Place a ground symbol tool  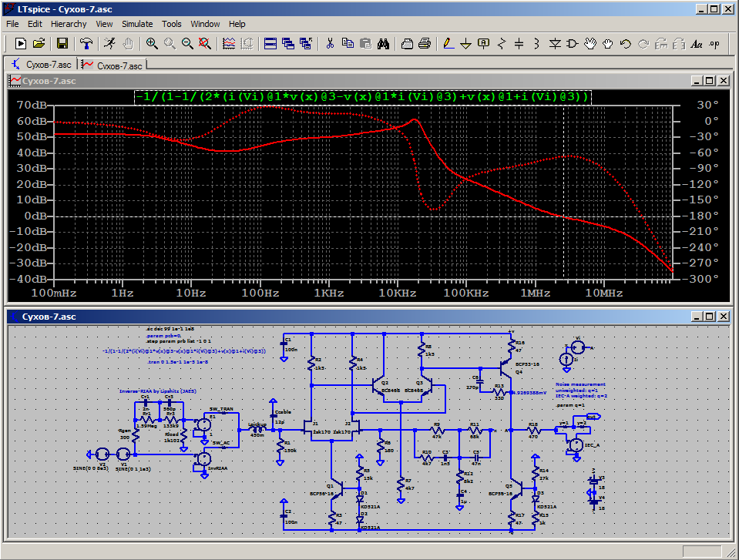(x=466, y=43)
